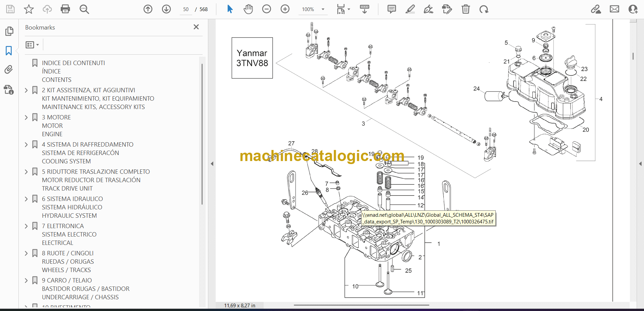This screenshot has width=644, height=311.
Task: Open the Attachments panel
Action: point(9,70)
